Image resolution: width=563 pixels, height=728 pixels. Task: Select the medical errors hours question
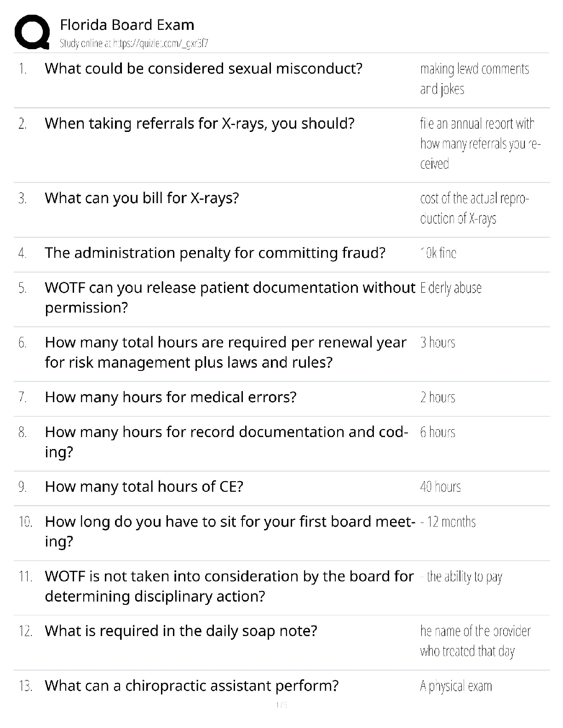click(170, 397)
